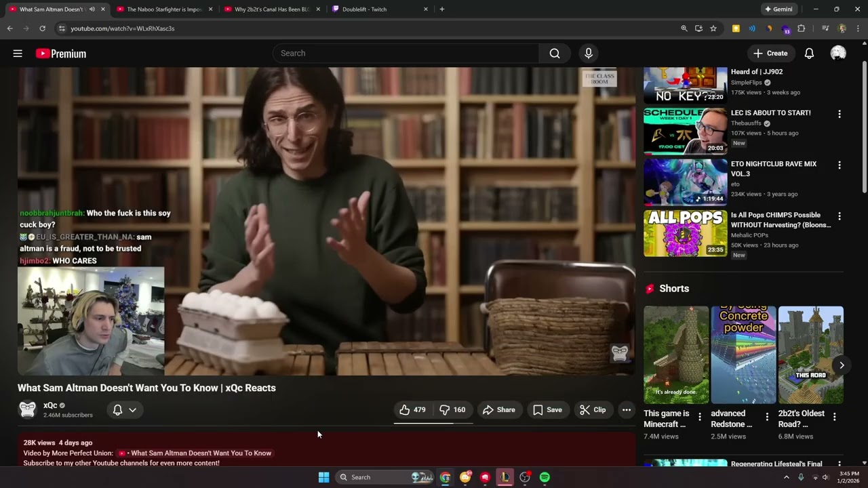Open ETO NIGHTCLUB RAVE MIX VOL.3 title
The image size is (868, 488).
[773, 169]
